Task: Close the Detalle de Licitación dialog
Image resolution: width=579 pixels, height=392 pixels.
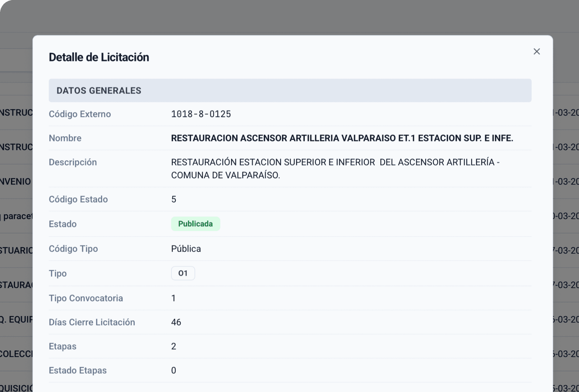Action: [536, 51]
